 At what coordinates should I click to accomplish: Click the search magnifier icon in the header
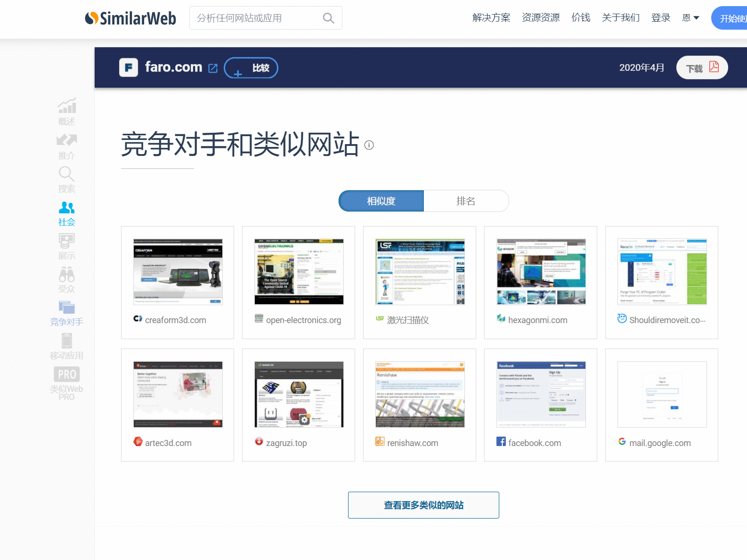(x=328, y=18)
